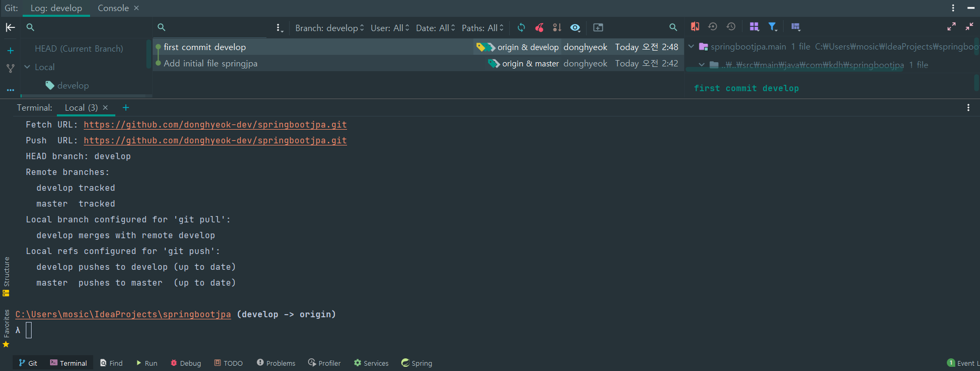This screenshot has width=980, height=371.
Task: Open the Push URL GitHub link
Action: pos(215,141)
